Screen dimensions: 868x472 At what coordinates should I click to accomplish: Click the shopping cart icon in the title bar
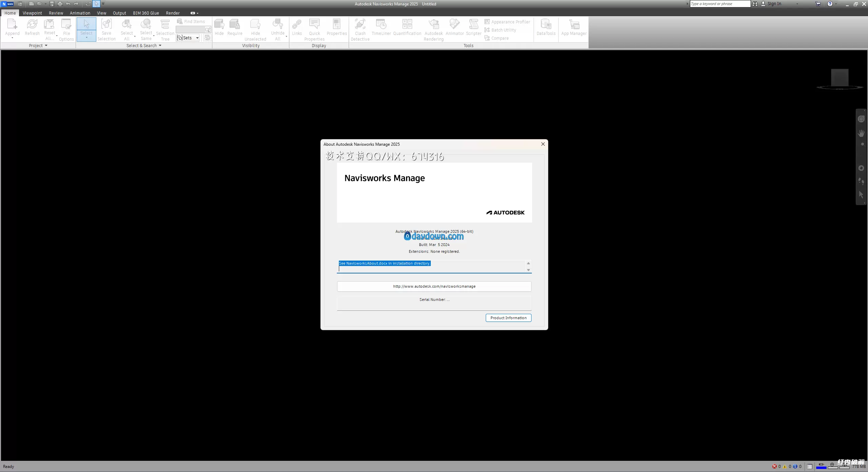pos(818,4)
